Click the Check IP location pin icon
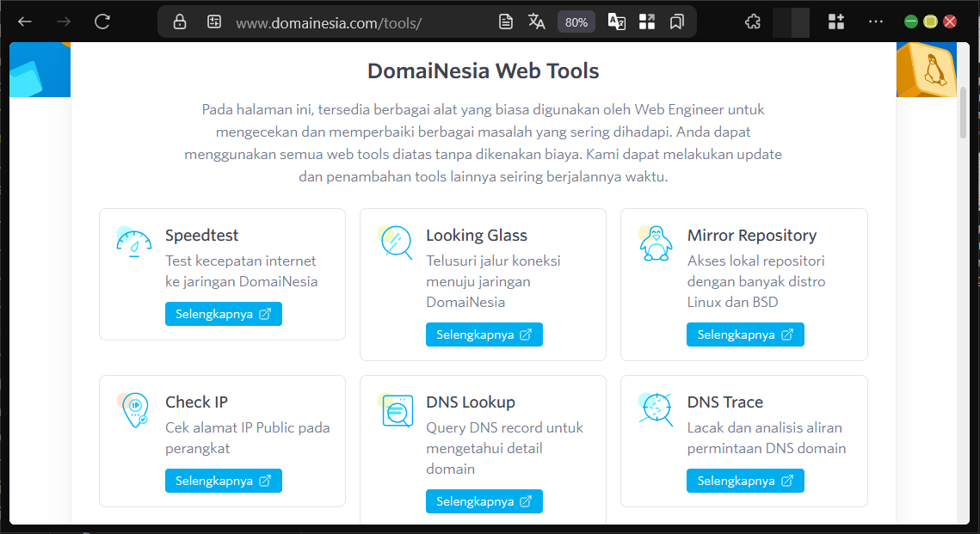Viewport: 980px width, 534px height. [134, 409]
